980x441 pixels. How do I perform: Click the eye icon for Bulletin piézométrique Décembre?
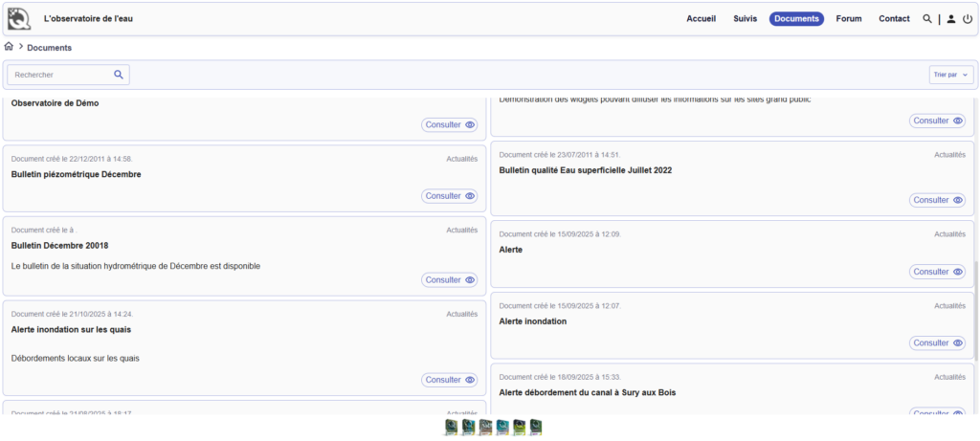(x=470, y=196)
